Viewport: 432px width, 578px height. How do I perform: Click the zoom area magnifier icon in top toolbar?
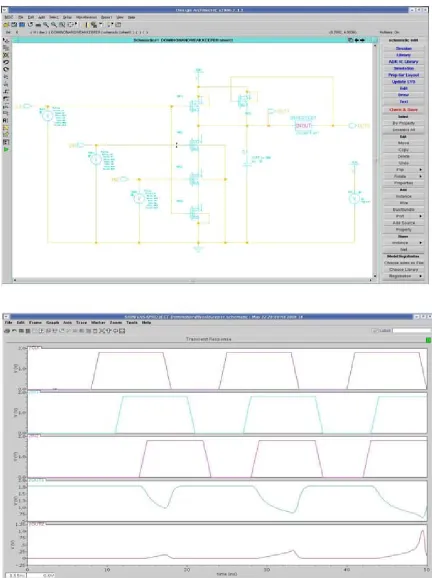tap(62, 25)
